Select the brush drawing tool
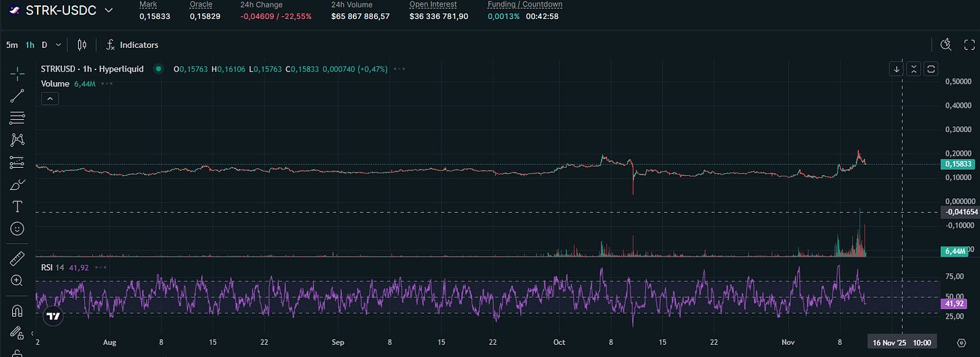 (x=17, y=185)
